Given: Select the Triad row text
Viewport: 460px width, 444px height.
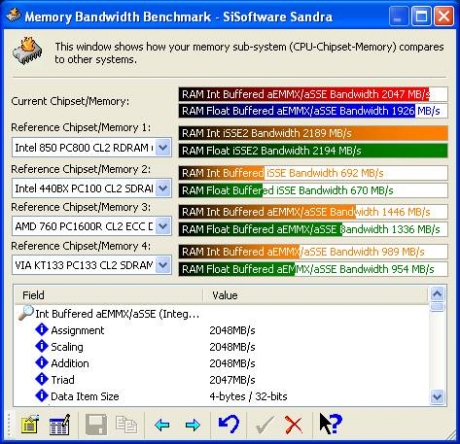Looking at the screenshot, I should pos(63,380).
